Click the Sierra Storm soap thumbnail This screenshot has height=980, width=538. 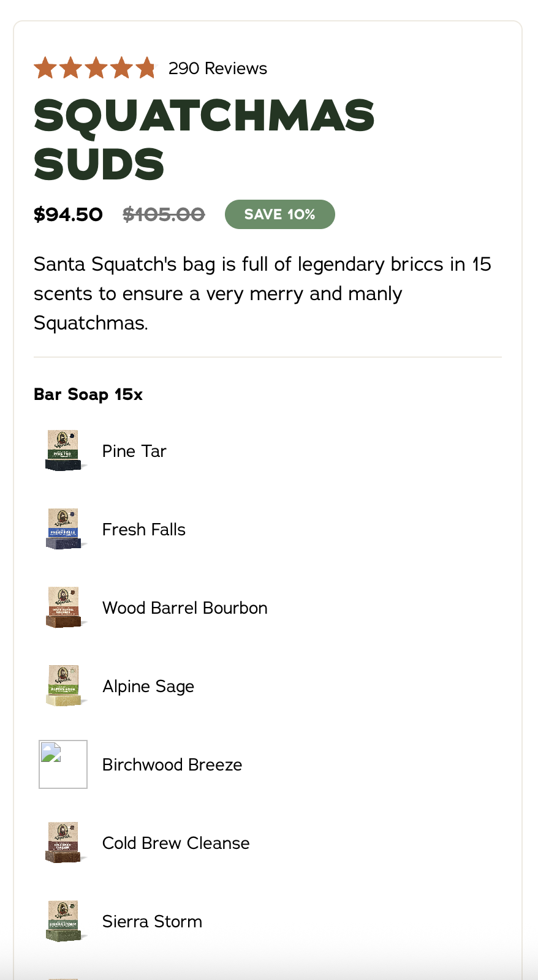pos(63,921)
